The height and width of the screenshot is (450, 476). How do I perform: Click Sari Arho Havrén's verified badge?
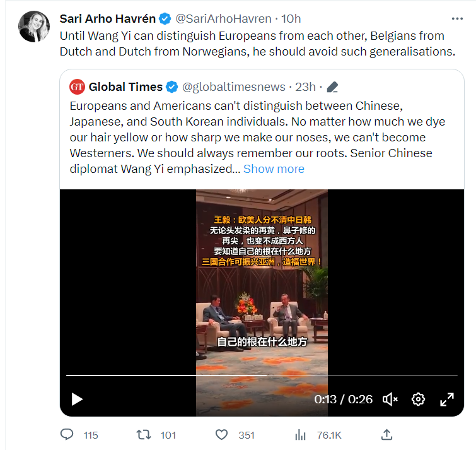tap(165, 18)
